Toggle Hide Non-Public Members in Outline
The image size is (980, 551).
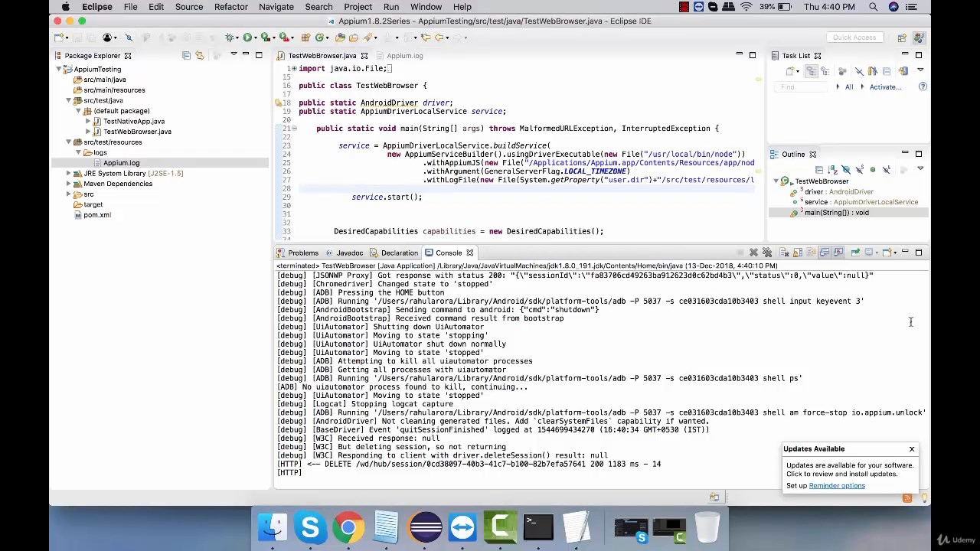873,170
